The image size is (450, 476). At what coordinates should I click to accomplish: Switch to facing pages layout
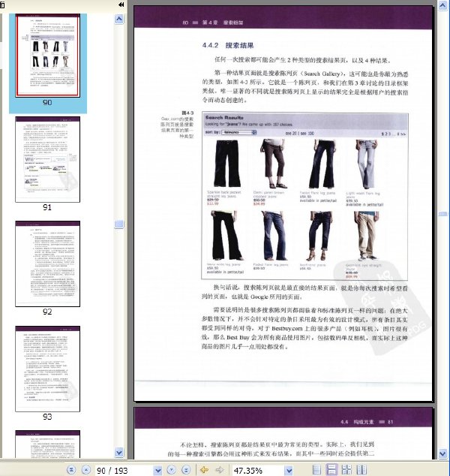tap(361, 470)
